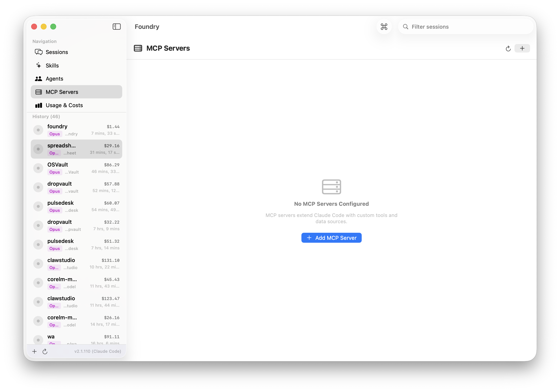Refresh history using the bottom sidebar refresh icon
The image size is (560, 392).
point(45,351)
